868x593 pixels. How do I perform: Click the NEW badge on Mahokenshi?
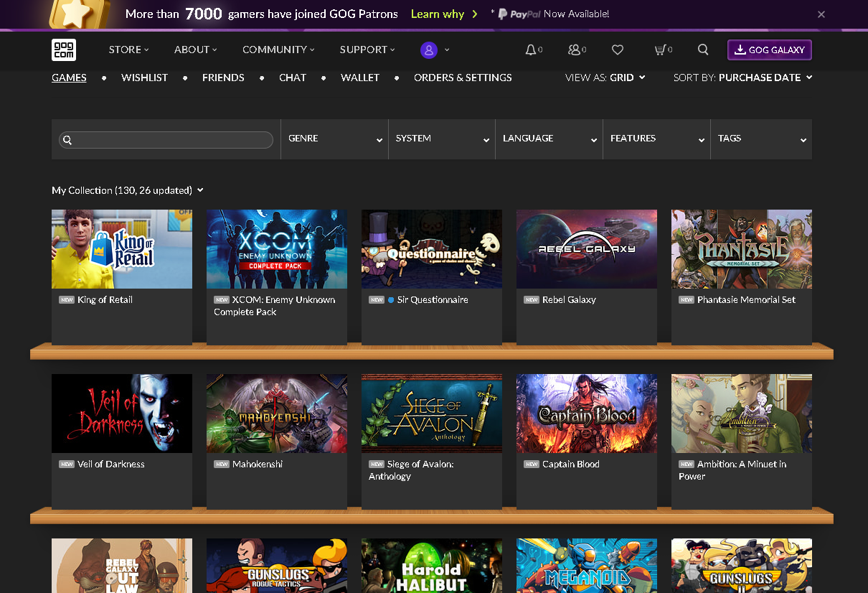click(x=222, y=464)
